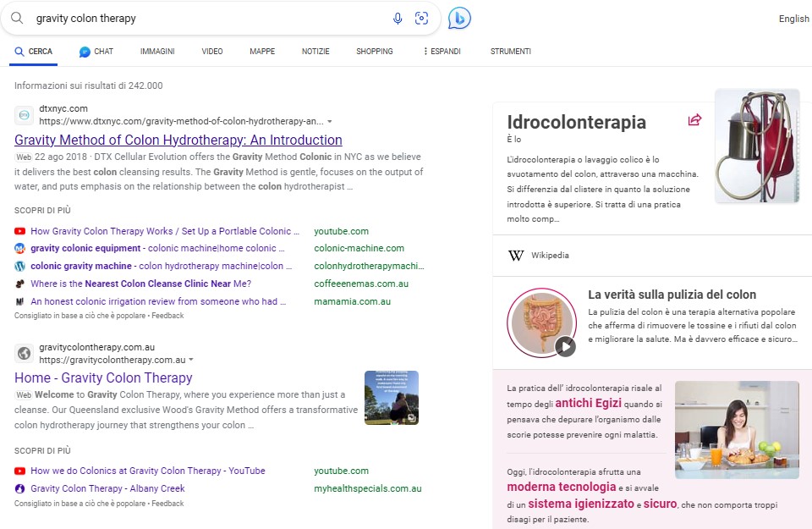
Task: Open STRUMENTI tools menu
Action: point(511,52)
